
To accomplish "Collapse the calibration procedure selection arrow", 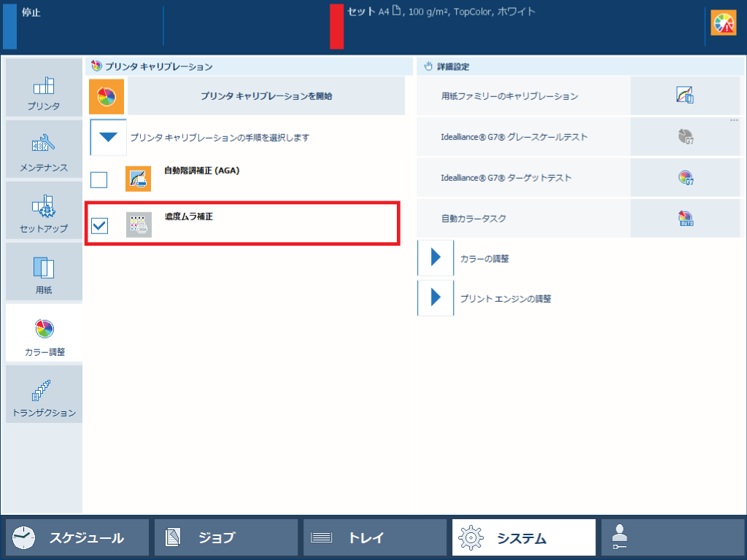I will click(x=108, y=138).
